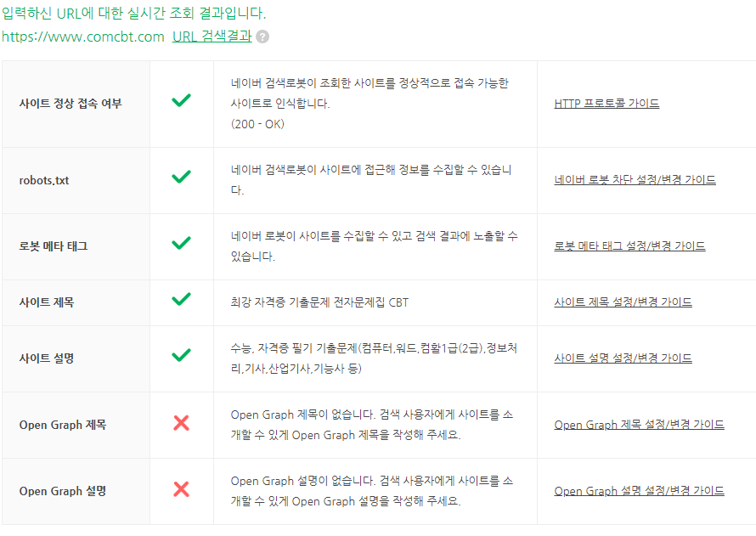
Task: Open 사이트 제목 설정/변경 가이드 link
Action: 623,302
